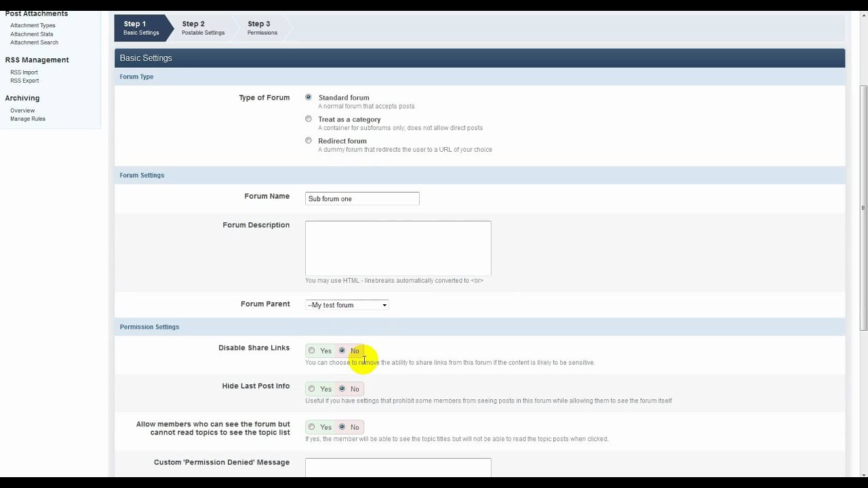Set Hide Last Post Info to Yes
The width and height of the screenshot is (868, 488).
312,389
